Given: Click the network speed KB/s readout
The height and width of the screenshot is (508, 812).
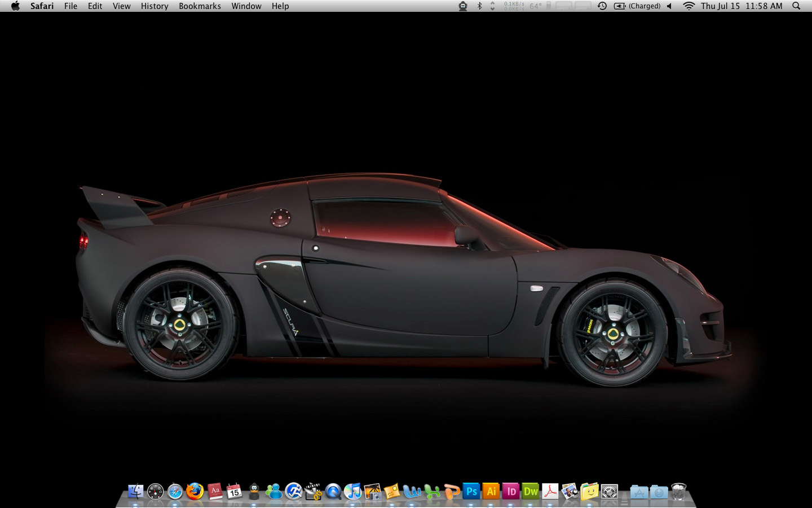Looking at the screenshot, I should (514, 6).
